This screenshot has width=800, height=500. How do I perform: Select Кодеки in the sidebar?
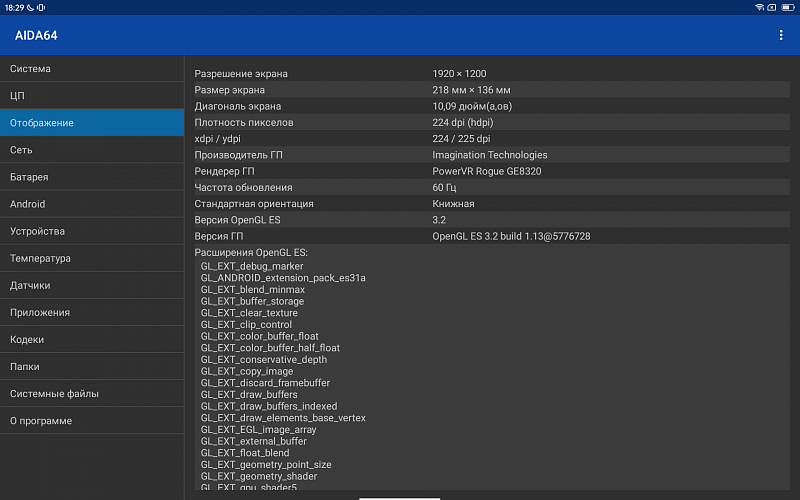(92, 339)
